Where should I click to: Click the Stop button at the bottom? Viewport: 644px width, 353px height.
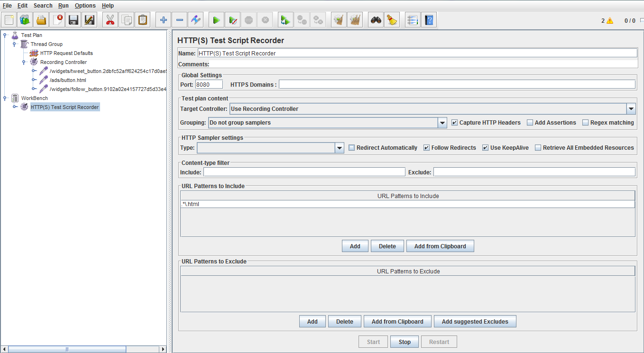(x=404, y=341)
